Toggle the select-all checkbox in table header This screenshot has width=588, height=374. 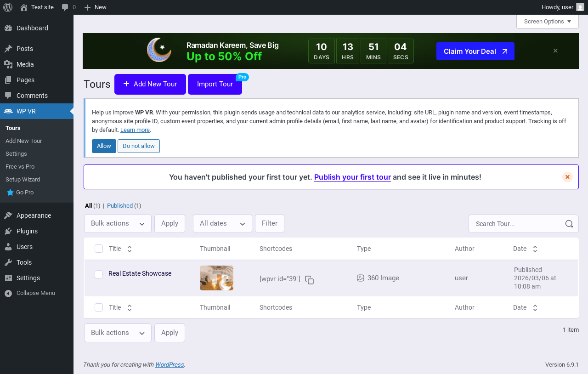[99, 249]
